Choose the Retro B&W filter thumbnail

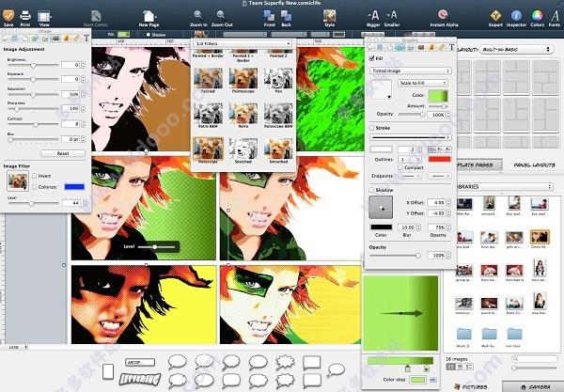point(208,116)
